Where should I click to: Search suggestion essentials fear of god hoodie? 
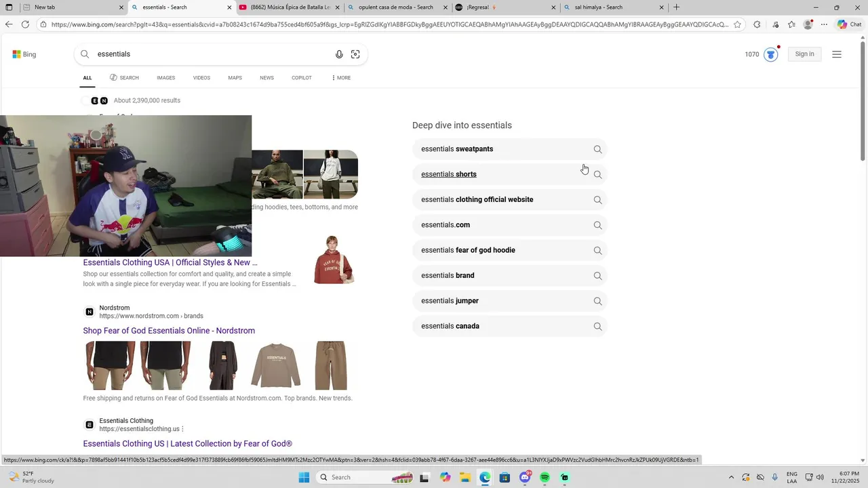(x=509, y=250)
